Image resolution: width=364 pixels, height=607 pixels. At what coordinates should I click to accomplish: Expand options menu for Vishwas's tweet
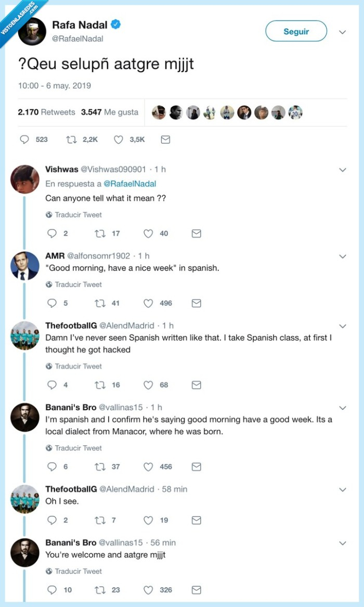[342, 170]
